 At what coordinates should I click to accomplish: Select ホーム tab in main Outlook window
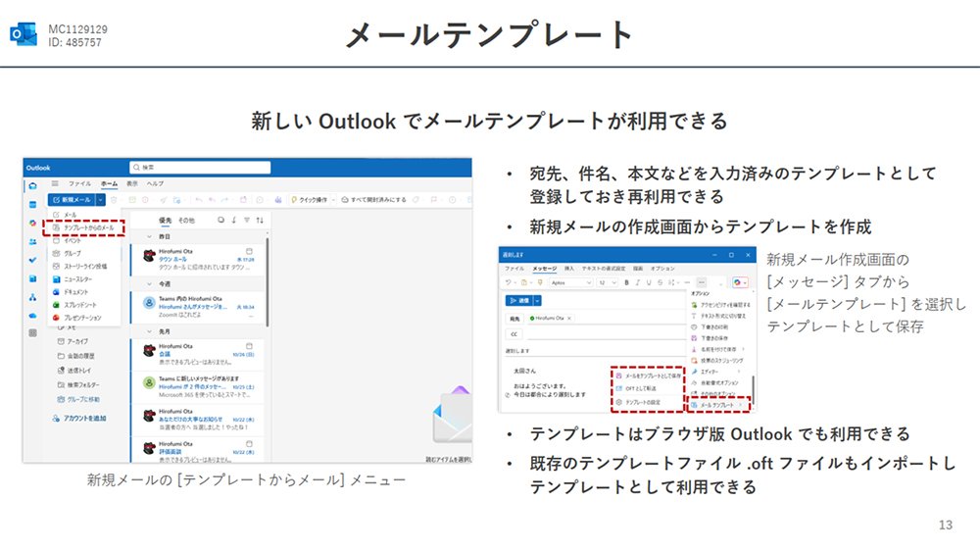[110, 183]
